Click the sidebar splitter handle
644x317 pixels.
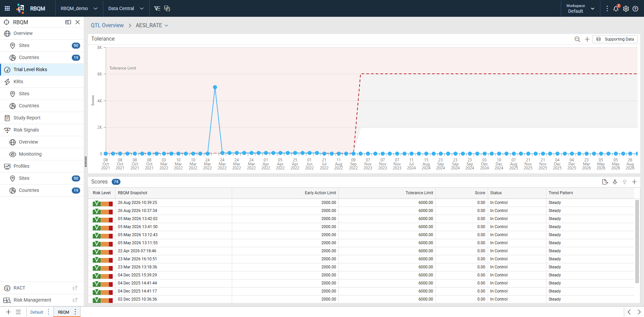86,162
